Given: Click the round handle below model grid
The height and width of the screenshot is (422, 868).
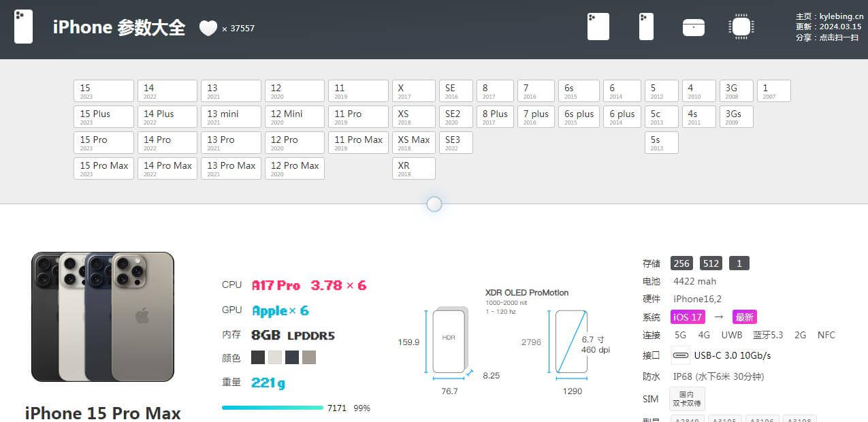Looking at the screenshot, I should click(434, 204).
